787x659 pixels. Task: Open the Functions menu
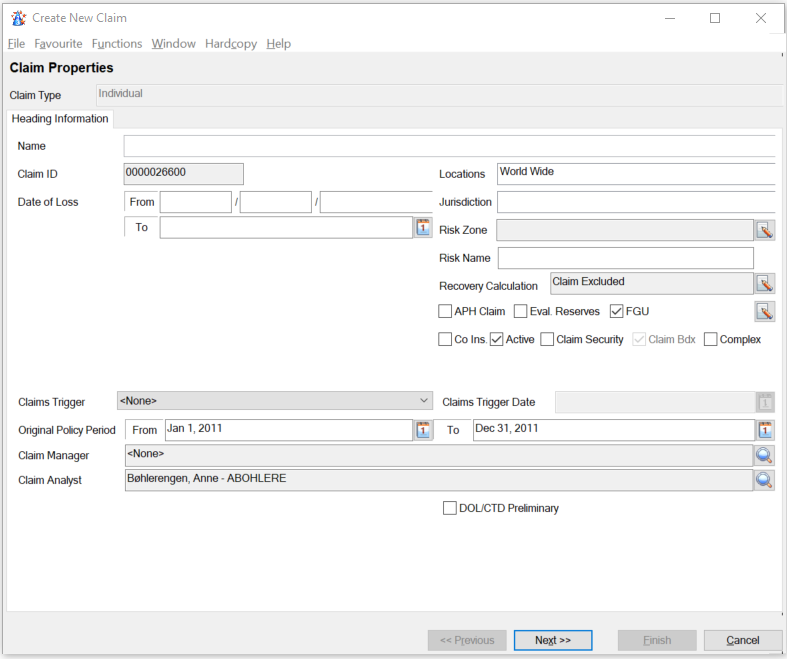pos(117,44)
